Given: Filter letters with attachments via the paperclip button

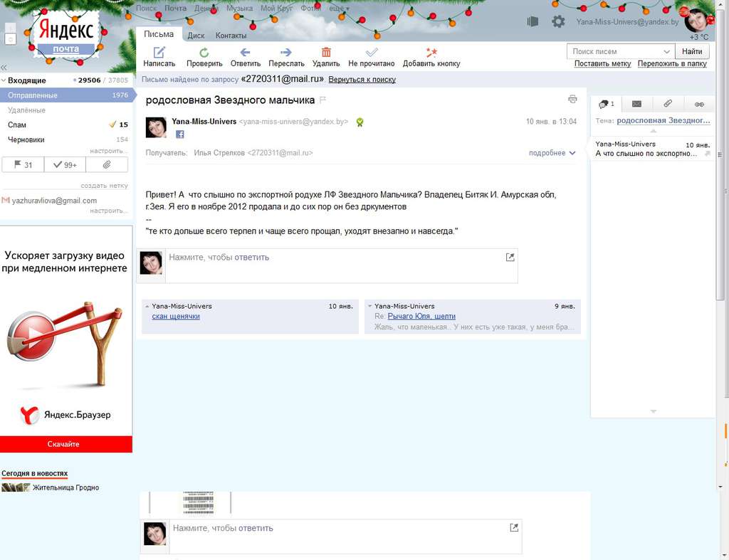Looking at the screenshot, I should pos(107,164).
